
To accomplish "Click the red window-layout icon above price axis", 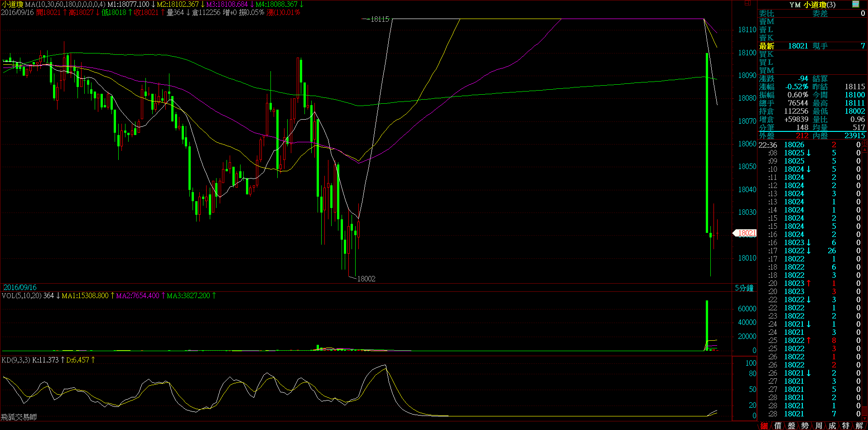I will coord(747,3).
